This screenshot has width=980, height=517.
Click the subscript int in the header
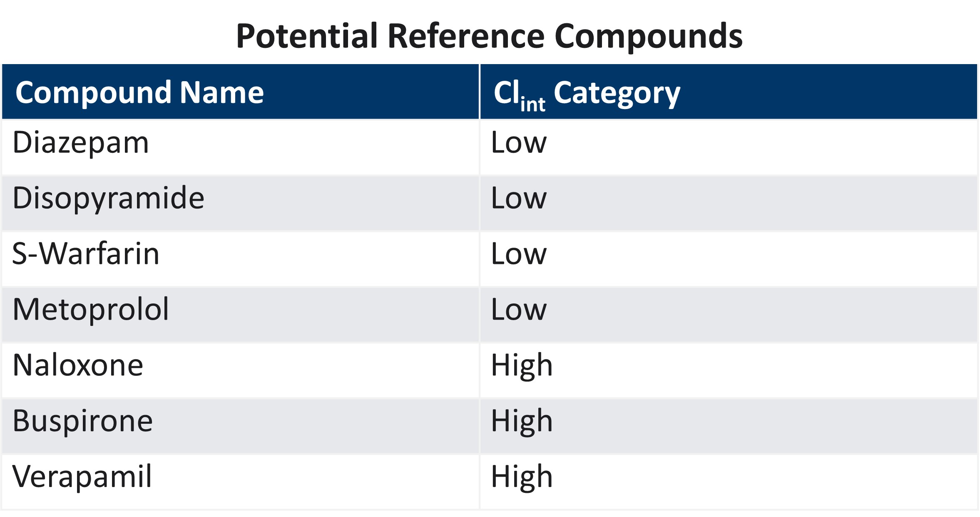click(x=532, y=104)
